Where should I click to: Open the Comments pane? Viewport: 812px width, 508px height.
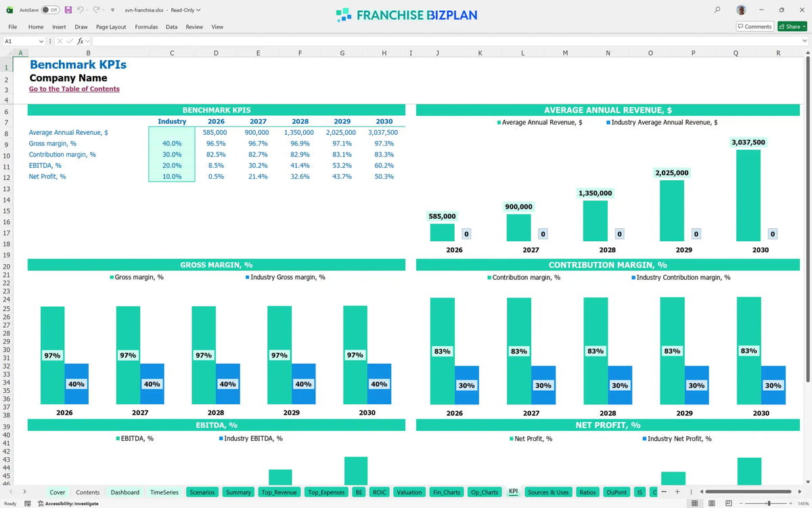click(x=754, y=26)
